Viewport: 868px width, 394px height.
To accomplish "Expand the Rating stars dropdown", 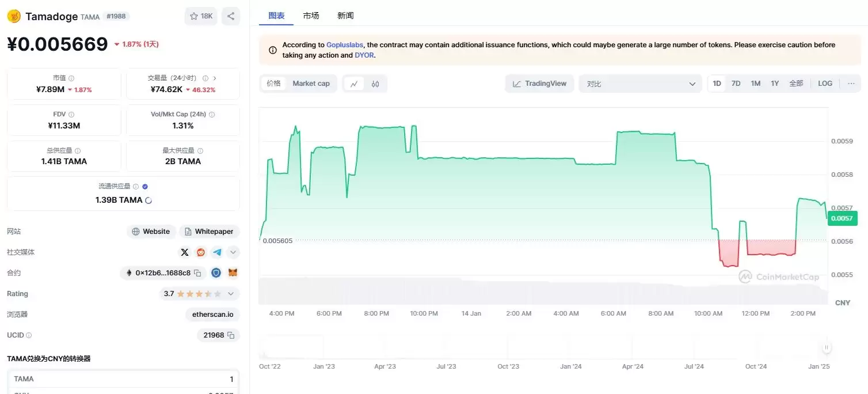I will pos(230,293).
